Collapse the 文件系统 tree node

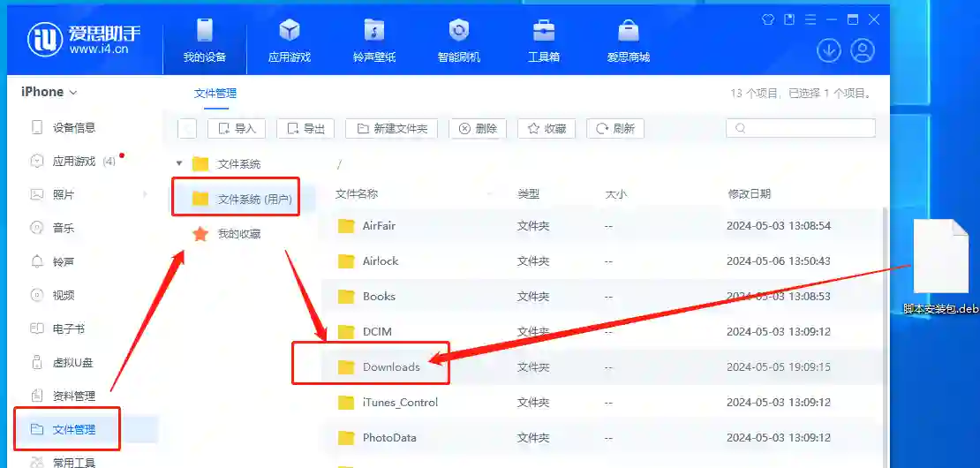coord(179,163)
